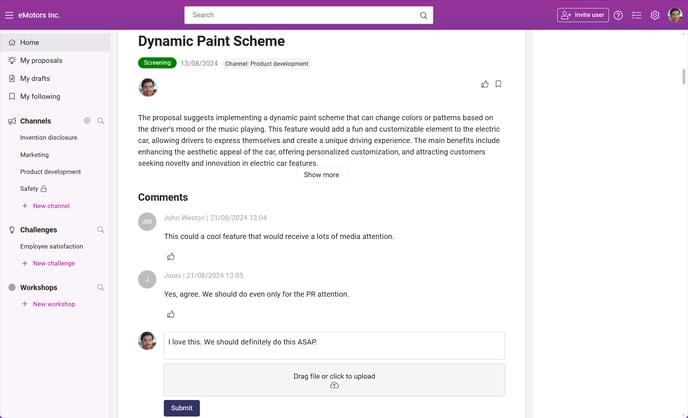688x418 pixels.
Task: Search workshops using the Workshops magnifier icon
Action: click(x=100, y=287)
